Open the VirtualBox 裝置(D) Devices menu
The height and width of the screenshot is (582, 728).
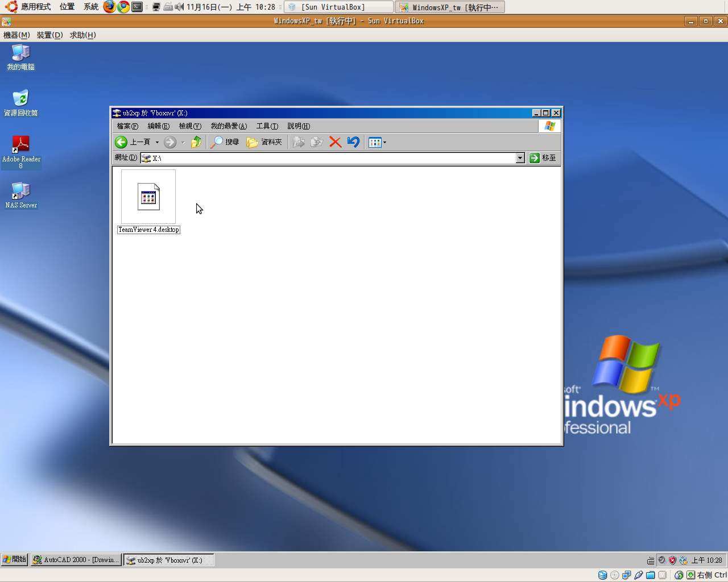point(50,35)
